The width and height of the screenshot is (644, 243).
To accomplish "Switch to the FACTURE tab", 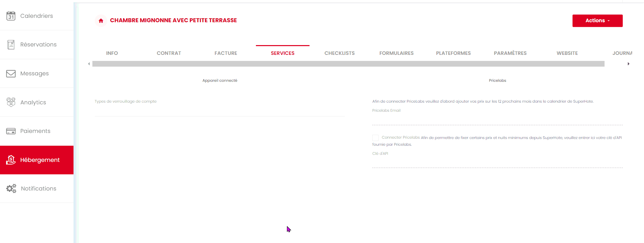I will [x=226, y=53].
